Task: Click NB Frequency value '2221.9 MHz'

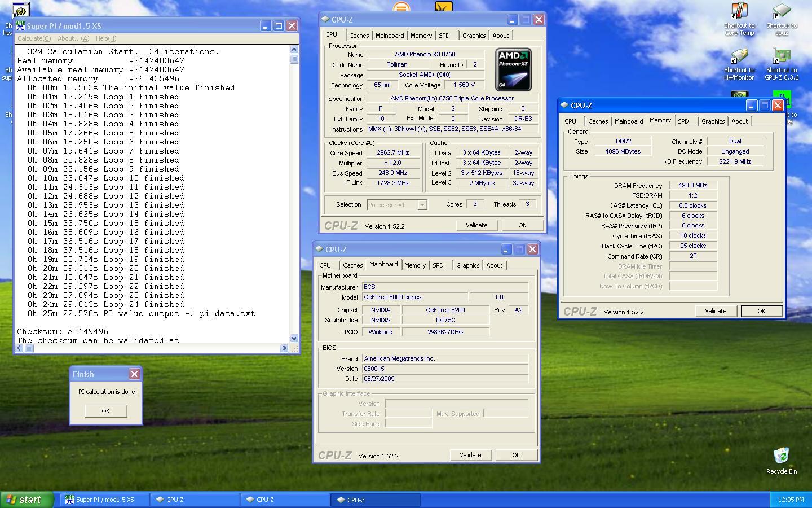Action: pos(735,161)
